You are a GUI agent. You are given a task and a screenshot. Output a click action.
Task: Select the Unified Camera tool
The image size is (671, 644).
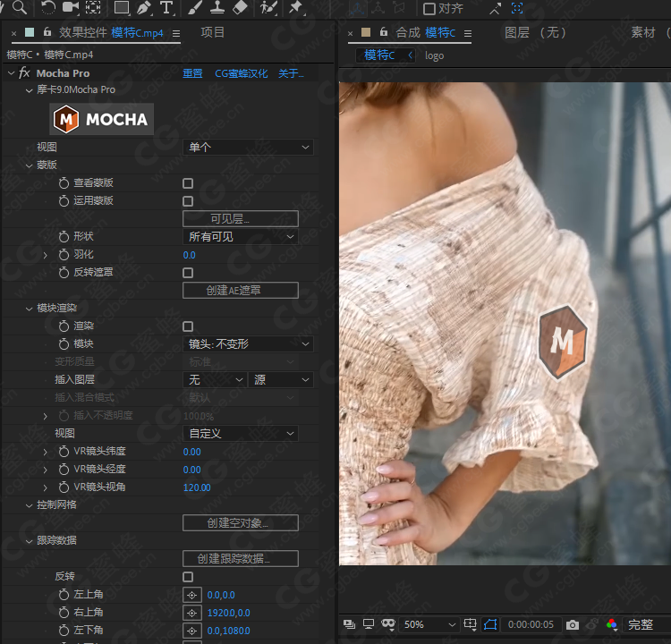click(71, 7)
